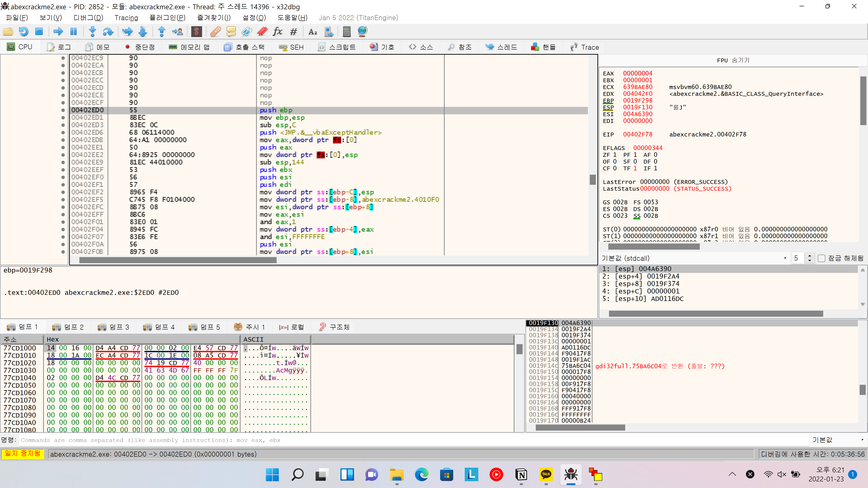Run the program with the arrow icon

pyautogui.click(x=58, y=32)
